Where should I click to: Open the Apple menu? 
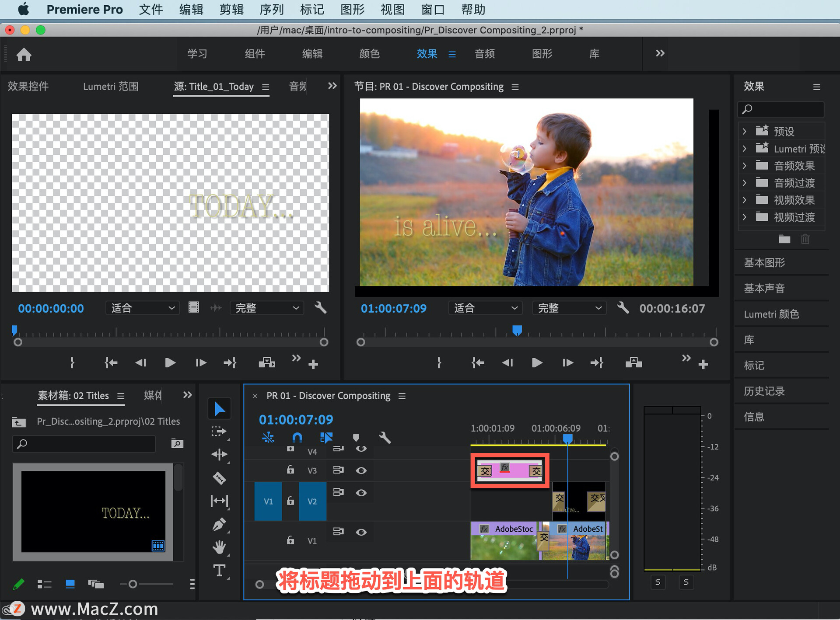click(x=24, y=9)
